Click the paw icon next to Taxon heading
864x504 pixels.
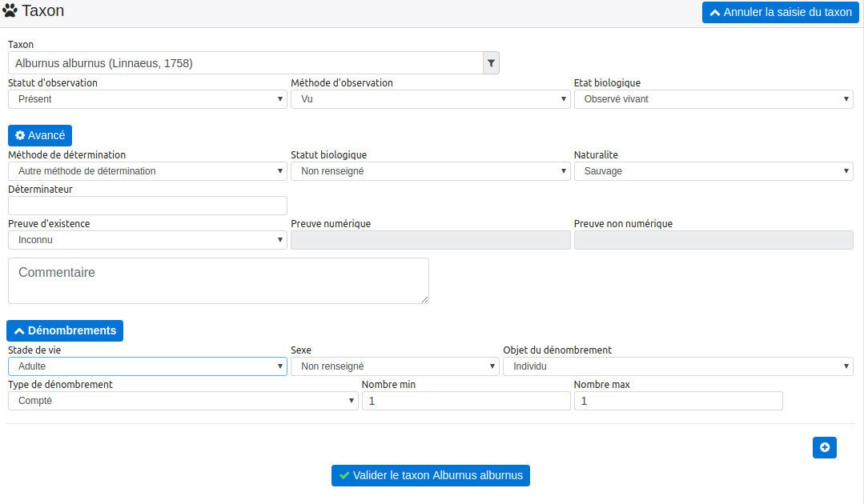point(10,10)
